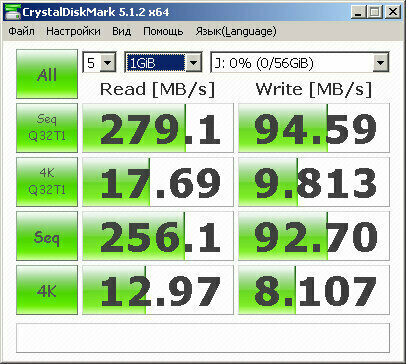
Task: Start the plain Seq test
Action: 47,236
